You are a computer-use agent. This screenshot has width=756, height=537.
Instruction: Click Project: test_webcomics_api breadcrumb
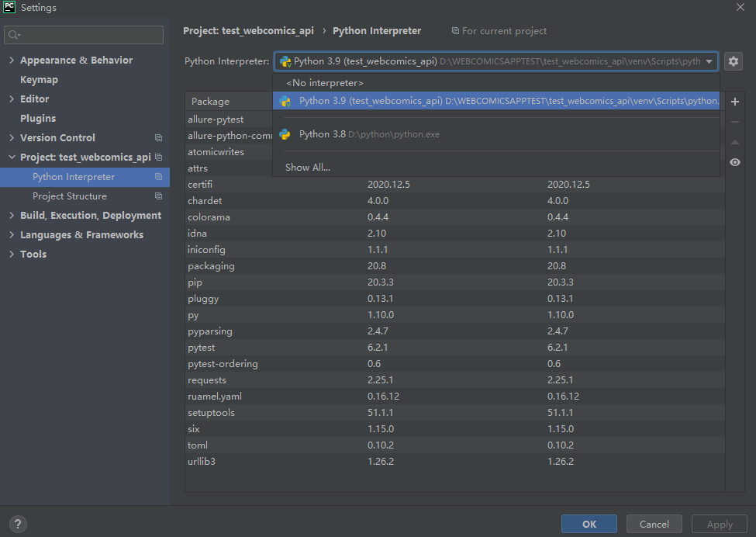pos(248,31)
